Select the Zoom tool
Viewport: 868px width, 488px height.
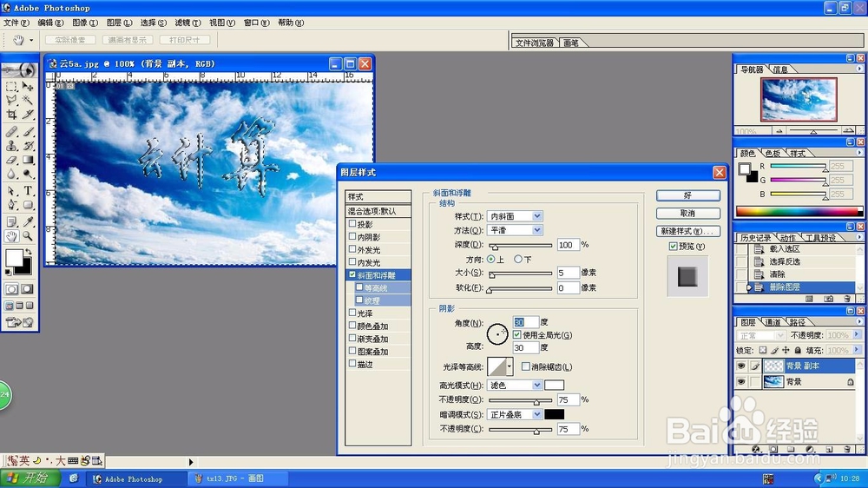(28, 236)
